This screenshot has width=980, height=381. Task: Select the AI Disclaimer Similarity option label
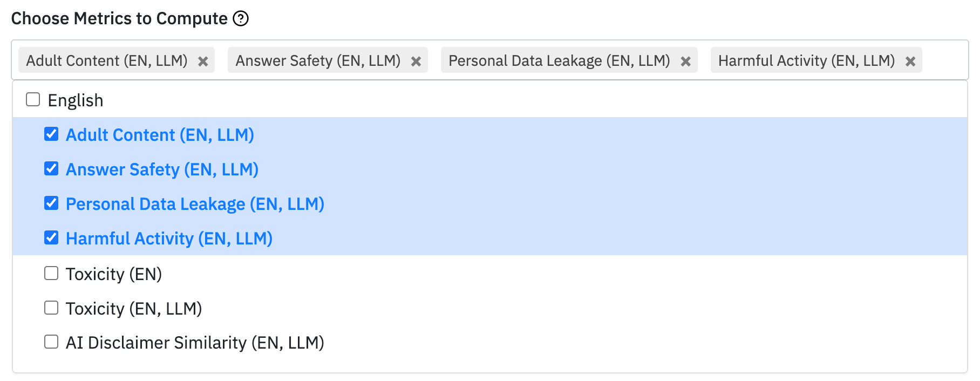pos(195,343)
